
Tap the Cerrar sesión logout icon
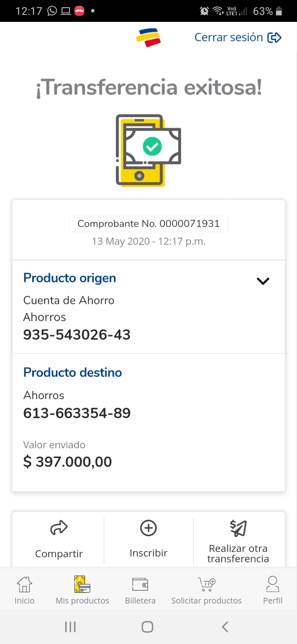(x=274, y=38)
